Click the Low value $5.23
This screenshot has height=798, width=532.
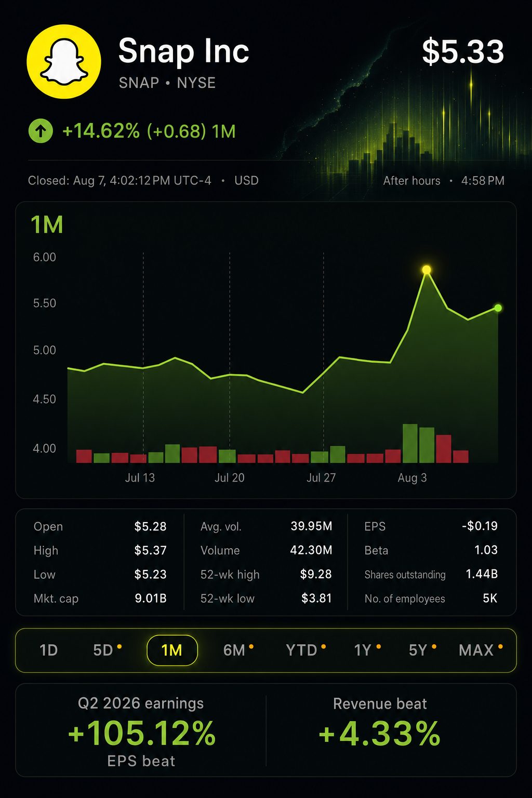click(150, 574)
